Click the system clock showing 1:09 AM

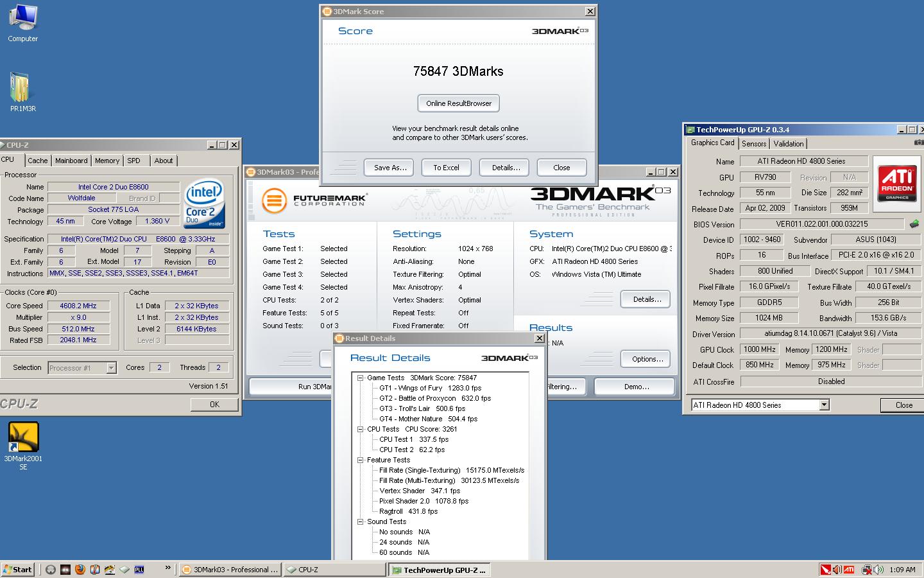point(902,570)
